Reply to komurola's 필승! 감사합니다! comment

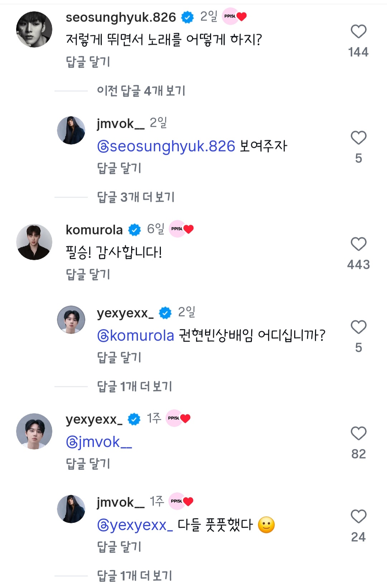coord(88,274)
